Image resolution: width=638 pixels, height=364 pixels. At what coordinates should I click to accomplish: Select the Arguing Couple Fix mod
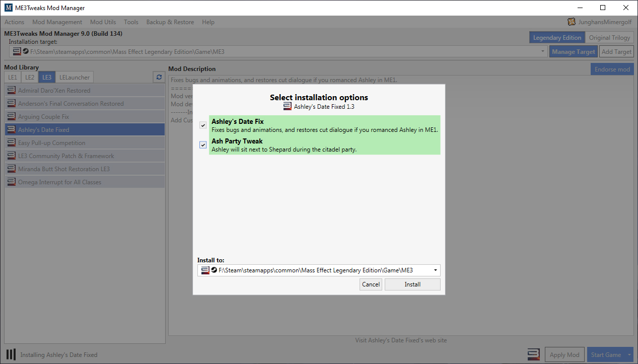(x=85, y=117)
